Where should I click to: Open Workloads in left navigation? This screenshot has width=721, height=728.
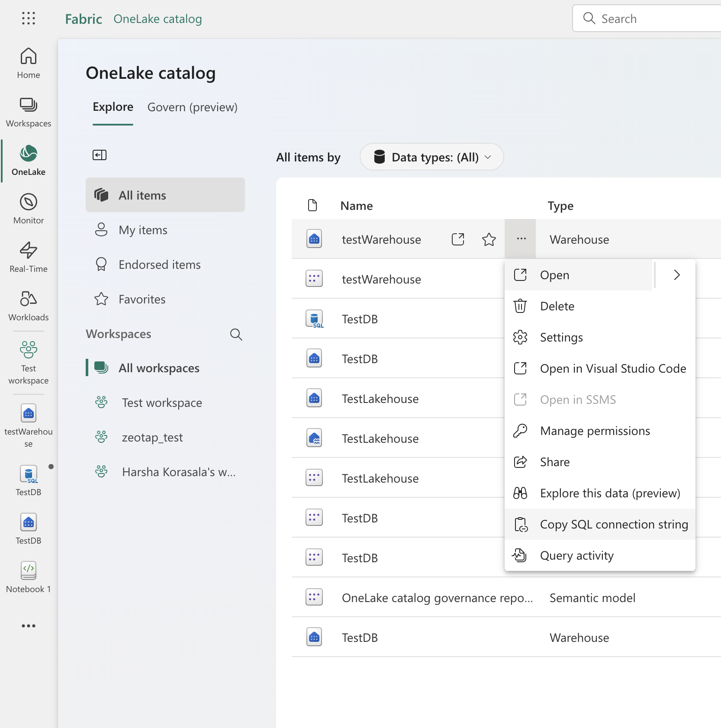click(29, 306)
